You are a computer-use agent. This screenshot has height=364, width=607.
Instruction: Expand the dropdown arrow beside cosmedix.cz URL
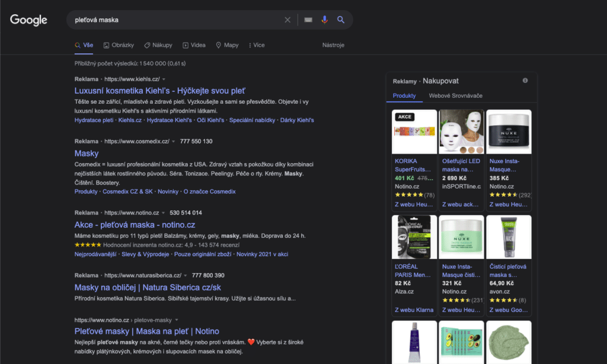[174, 142]
